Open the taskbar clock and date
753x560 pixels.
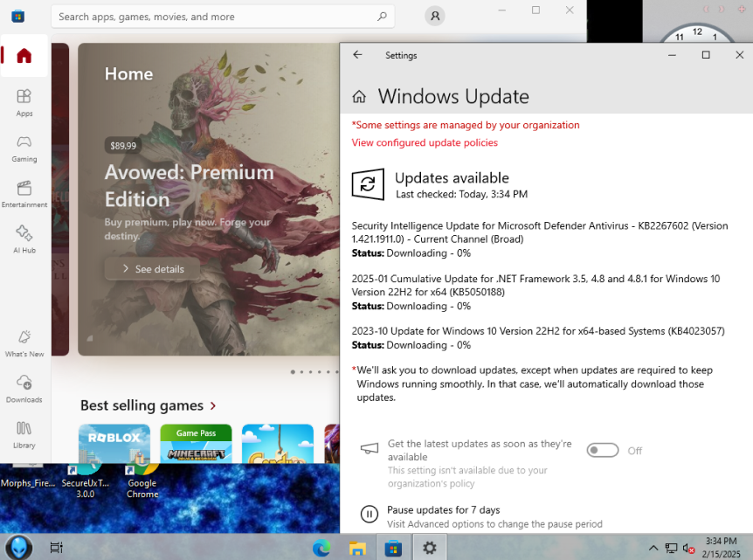tap(721, 548)
